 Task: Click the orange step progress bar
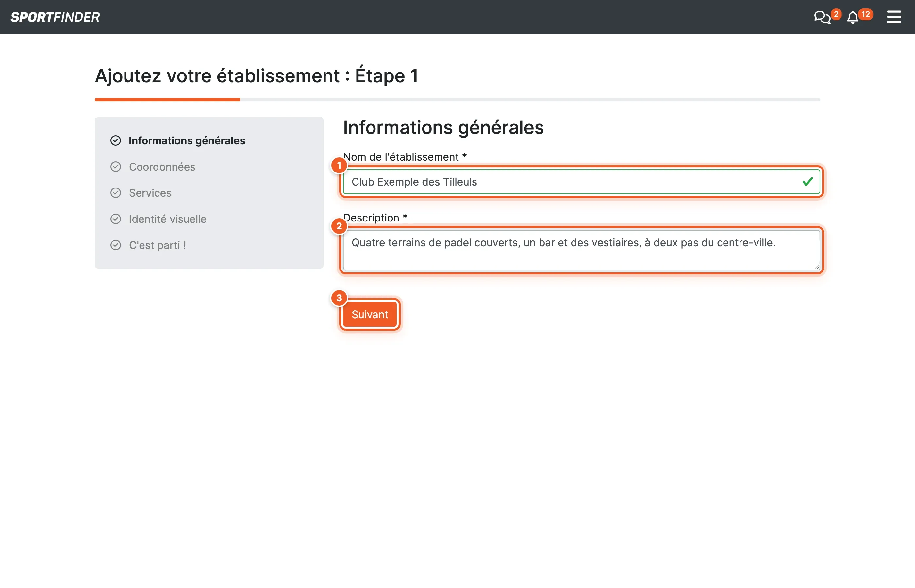coord(167,100)
